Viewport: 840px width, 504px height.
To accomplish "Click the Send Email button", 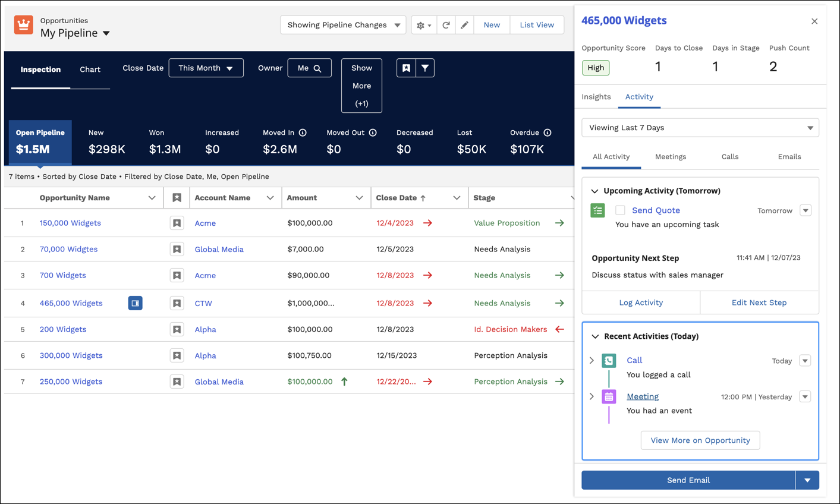I will coord(688,480).
